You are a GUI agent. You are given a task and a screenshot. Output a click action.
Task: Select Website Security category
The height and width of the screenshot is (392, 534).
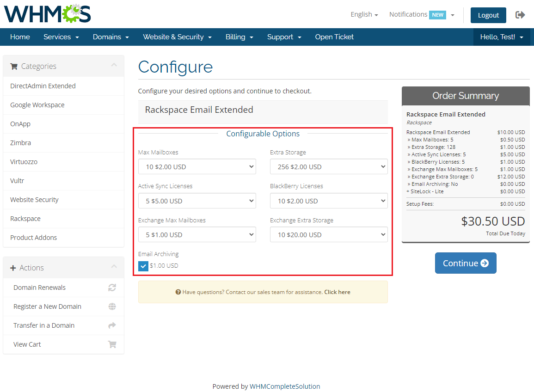(63, 200)
